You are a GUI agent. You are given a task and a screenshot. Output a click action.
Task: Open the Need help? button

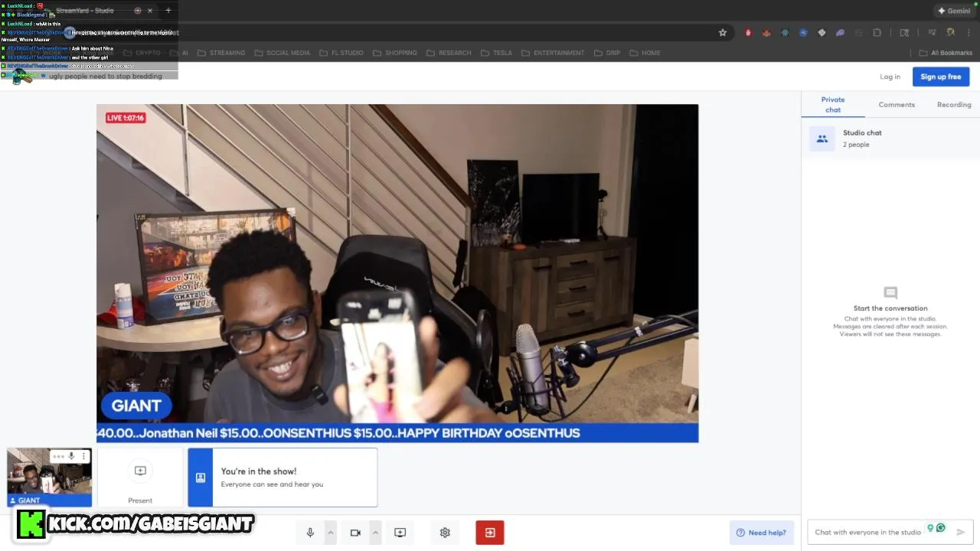761,533
